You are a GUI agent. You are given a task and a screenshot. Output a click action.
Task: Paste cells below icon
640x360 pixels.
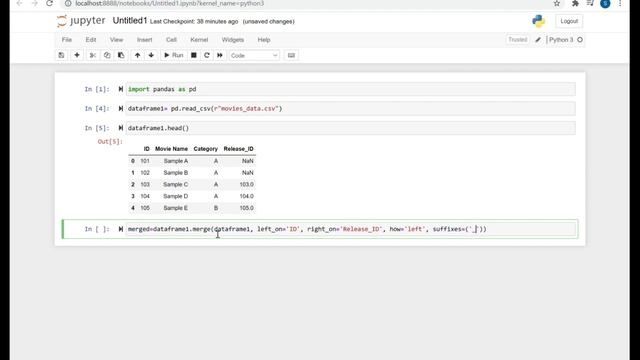[121, 55]
